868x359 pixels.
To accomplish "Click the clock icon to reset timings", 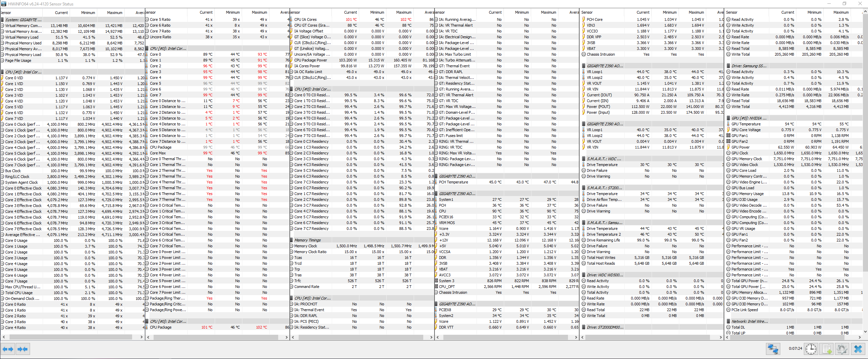I will click(x=811, y=349).
